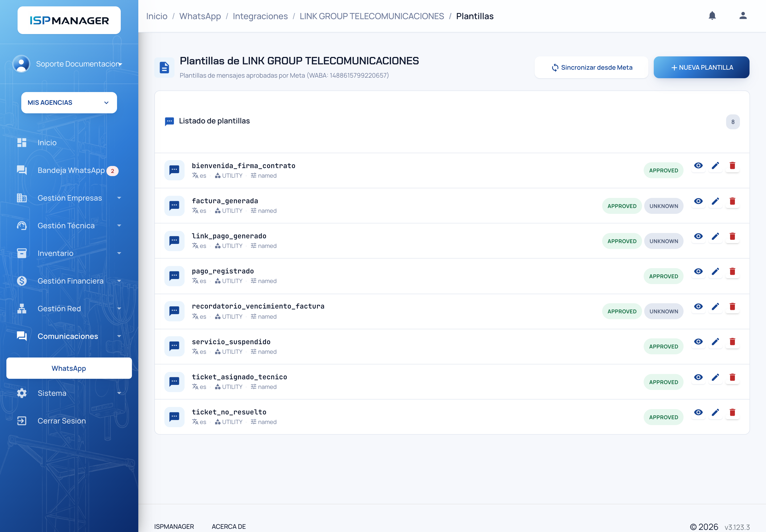Expand Gestión Financiera submenu

point(119,281)
